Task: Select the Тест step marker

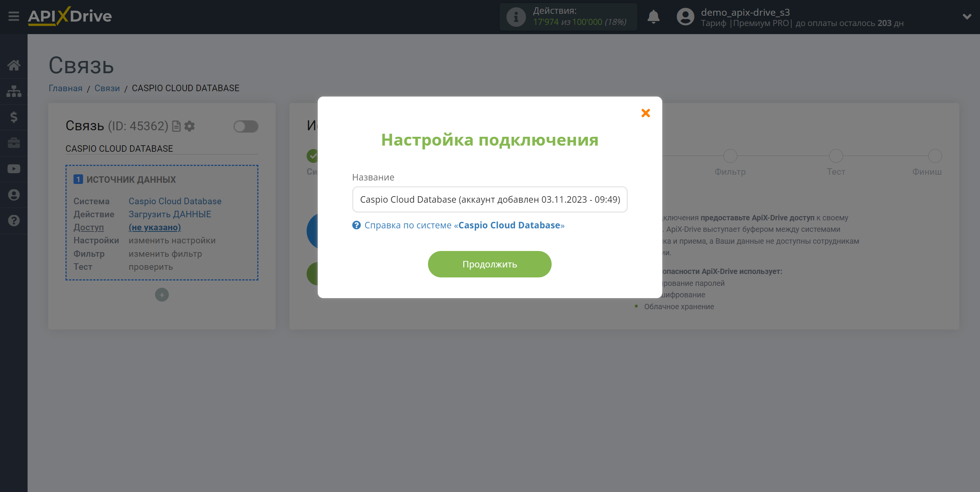Action: coord(836,156)
